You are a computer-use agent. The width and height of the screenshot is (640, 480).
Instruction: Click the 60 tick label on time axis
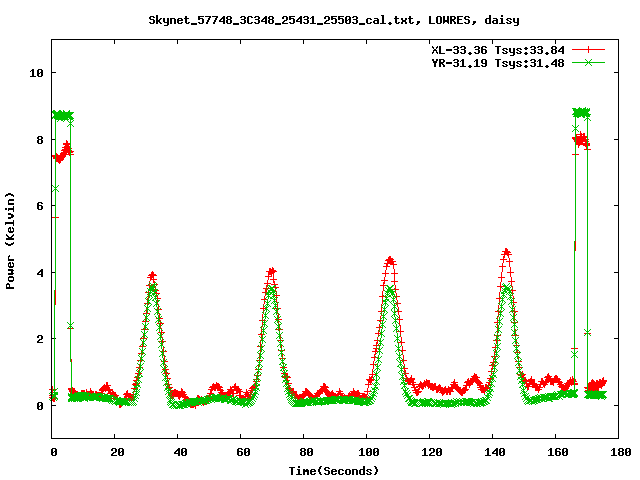tap(241, 452)
